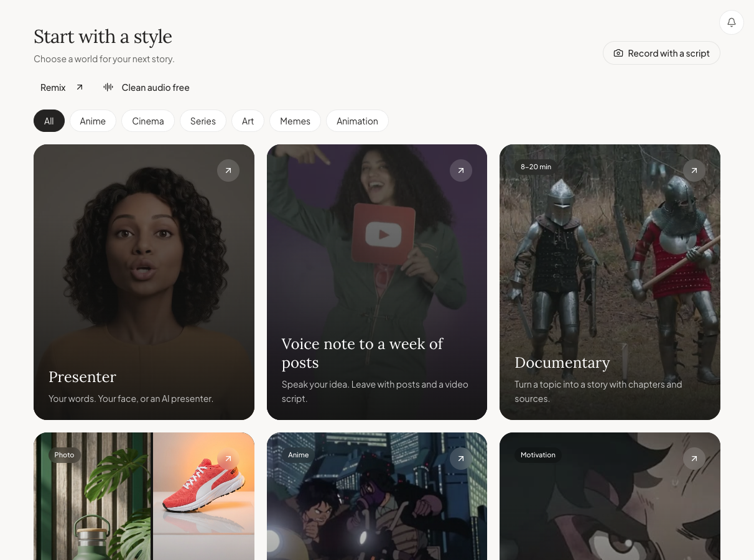
Task: Open Voice note to a week of posts card
Action: (377, 282)
